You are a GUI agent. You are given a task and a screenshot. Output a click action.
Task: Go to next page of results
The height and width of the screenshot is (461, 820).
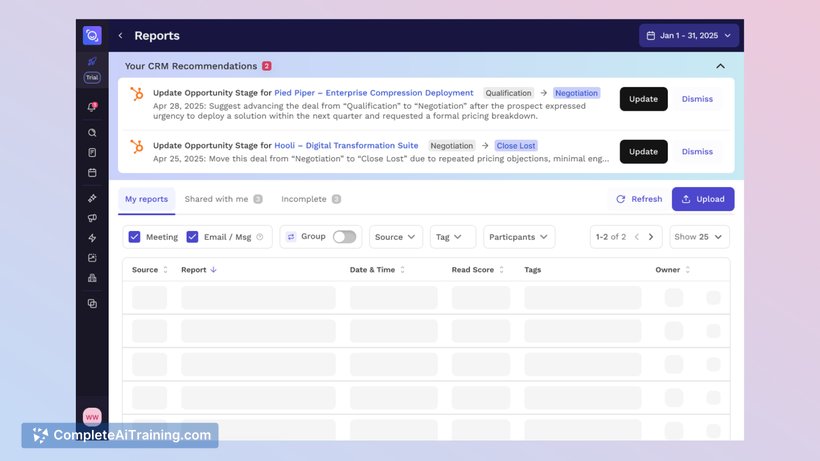coord(651,237)
